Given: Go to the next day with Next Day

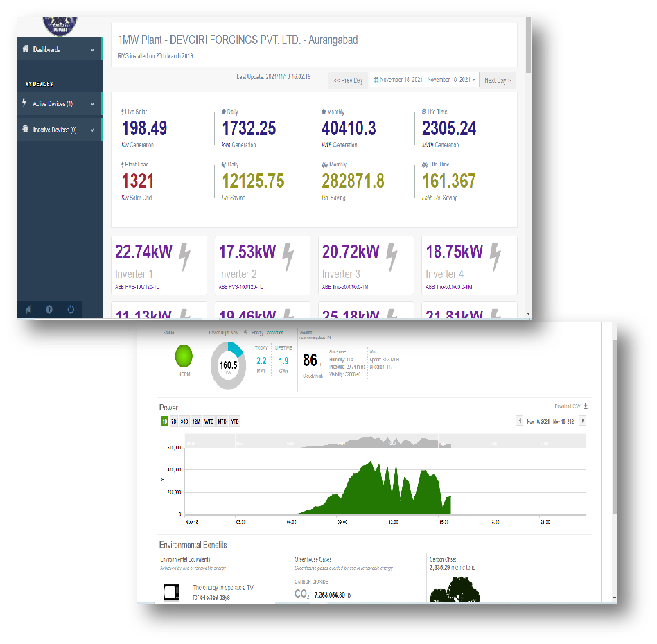Looking at the screenshot, I should 498,80.
